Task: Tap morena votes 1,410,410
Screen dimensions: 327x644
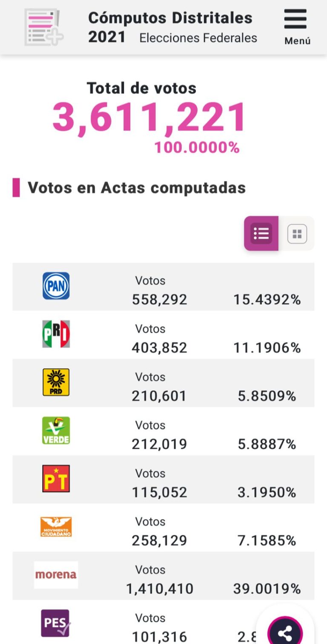Action: 160,589
